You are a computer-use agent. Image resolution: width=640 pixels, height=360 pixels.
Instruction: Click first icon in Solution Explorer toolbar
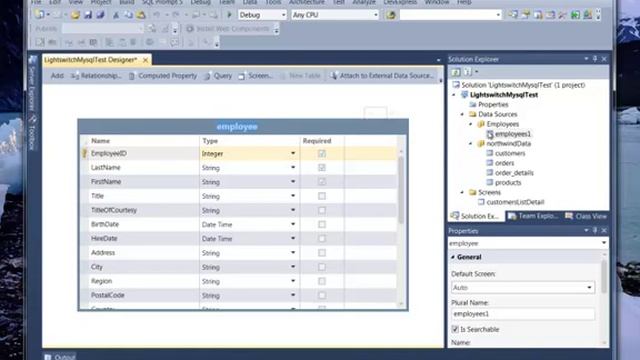click(456, 72)
